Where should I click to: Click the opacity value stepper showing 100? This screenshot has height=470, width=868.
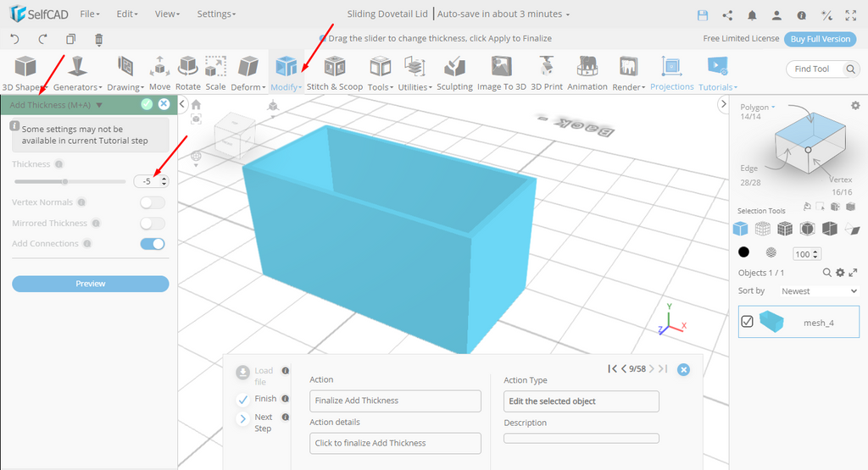pyautogui.click(x=807, y=254)
